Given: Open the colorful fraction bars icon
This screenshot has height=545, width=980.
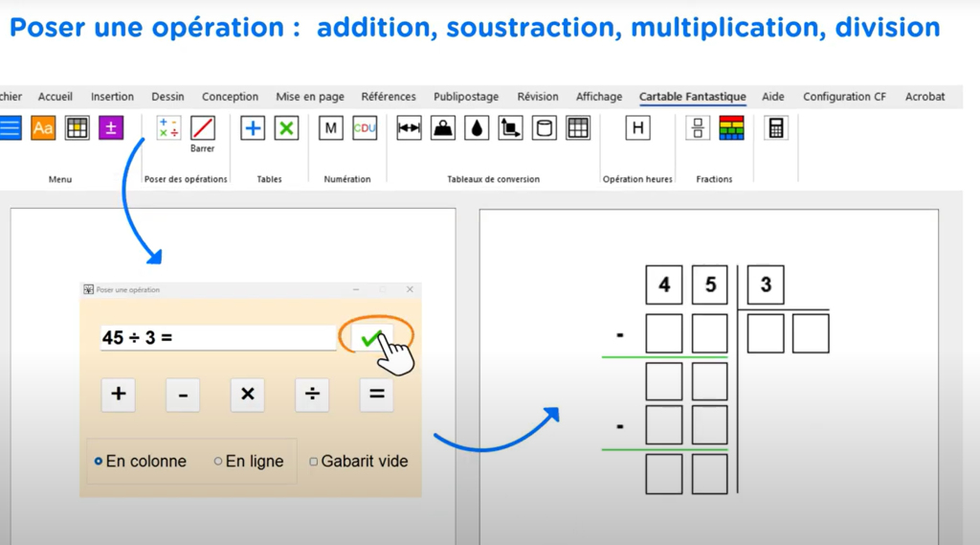Looking at the screenshot, I should pos(731,128).
